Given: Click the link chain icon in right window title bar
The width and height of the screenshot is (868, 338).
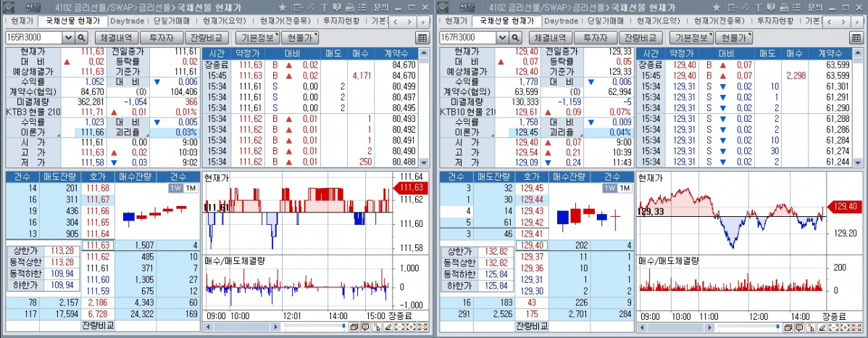Looking at the screenshot, I should point(746,8).
